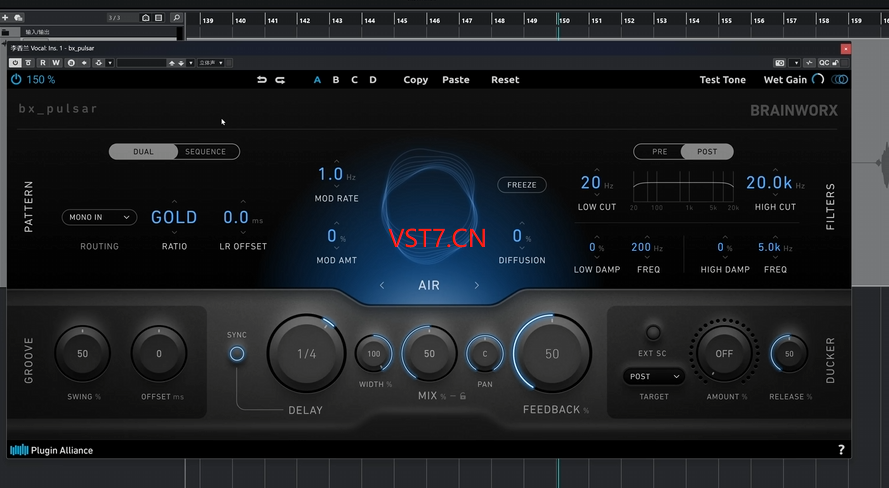Image resolution: width=889 pixels, height=488 pixels.
Task: Toggle the FREEZE button
Action: pyautogui.click(x=522, y=185)
